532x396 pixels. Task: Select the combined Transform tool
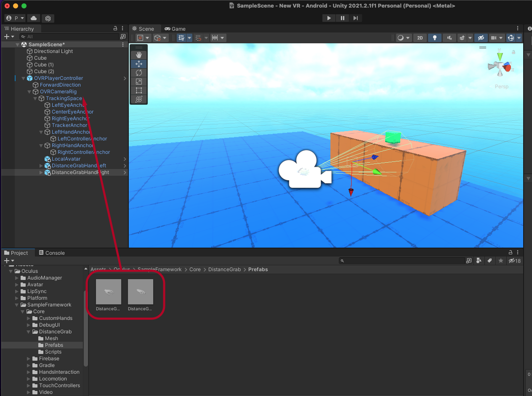click(x=139, y=99)
